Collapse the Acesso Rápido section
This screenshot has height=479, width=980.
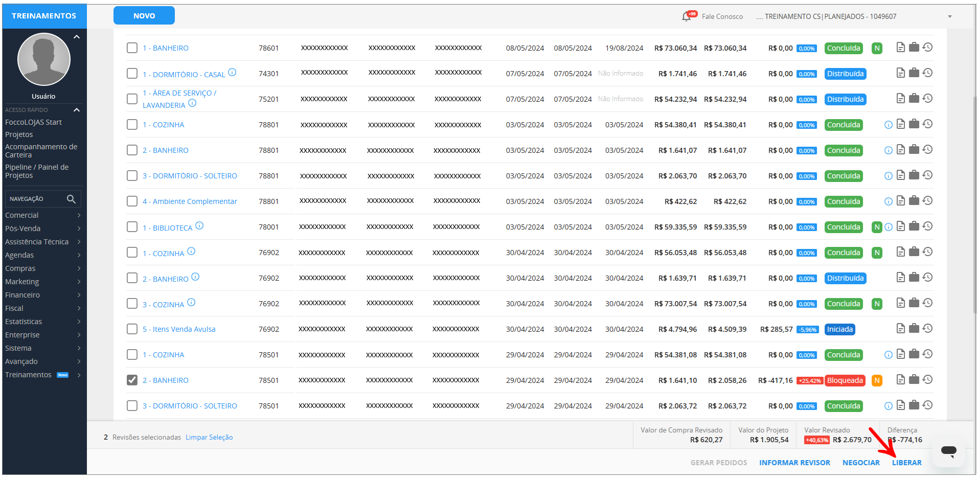click(77, 110)
